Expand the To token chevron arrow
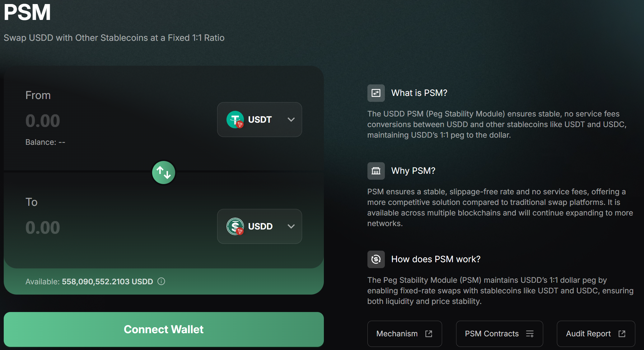 [291, 226]
